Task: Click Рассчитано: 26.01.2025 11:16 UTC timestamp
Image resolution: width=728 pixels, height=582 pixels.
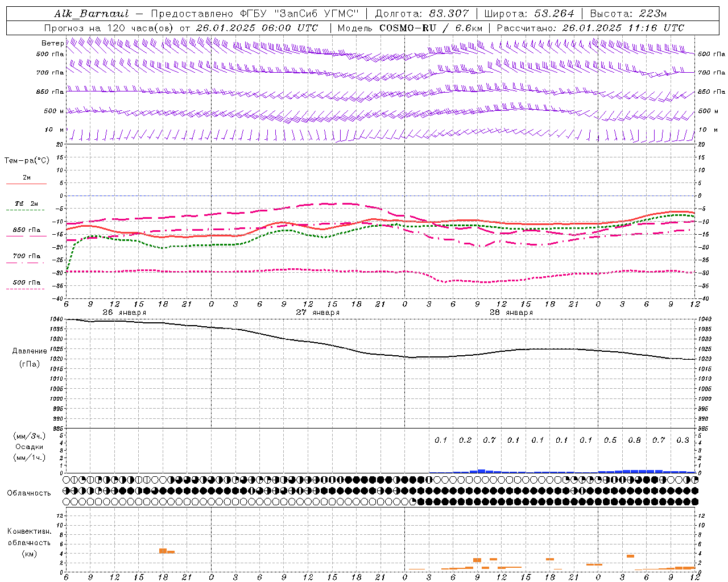Action: [590, 28]
